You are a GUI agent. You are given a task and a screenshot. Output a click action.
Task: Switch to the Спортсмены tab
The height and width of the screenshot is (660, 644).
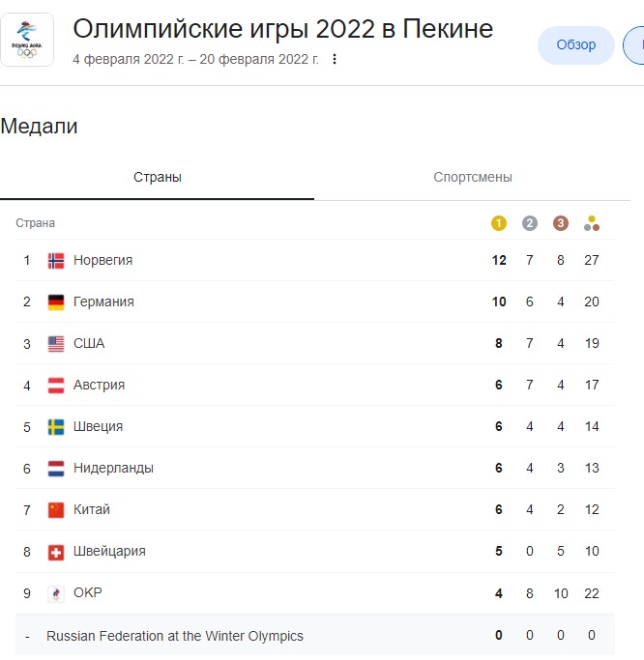[x=472, y=178]
